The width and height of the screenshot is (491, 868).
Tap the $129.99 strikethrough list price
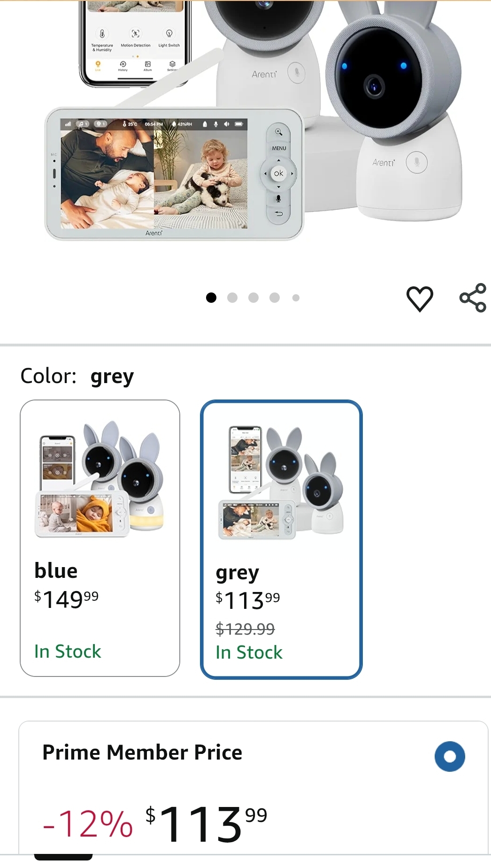[x=245, y=629]
